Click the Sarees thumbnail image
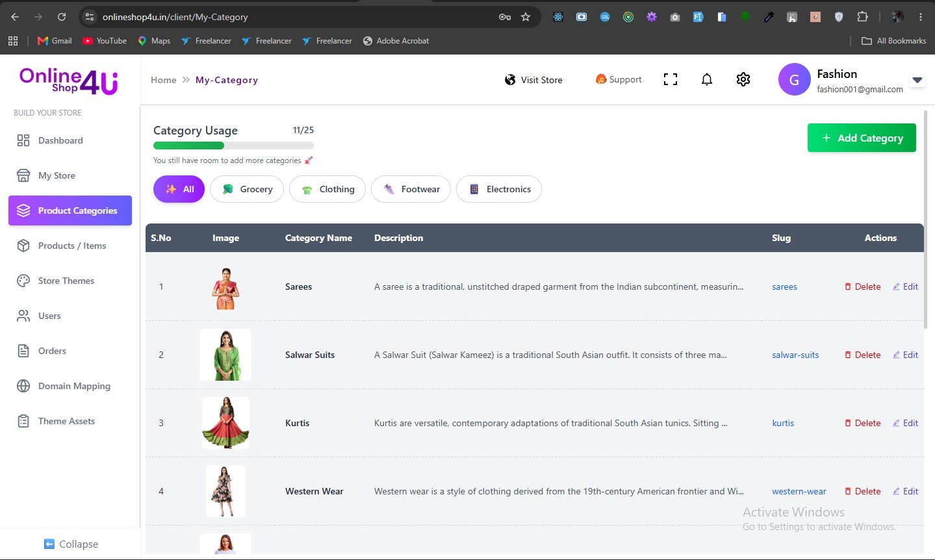The height and width of the screenshot is (560, 935). pos(225,286)
